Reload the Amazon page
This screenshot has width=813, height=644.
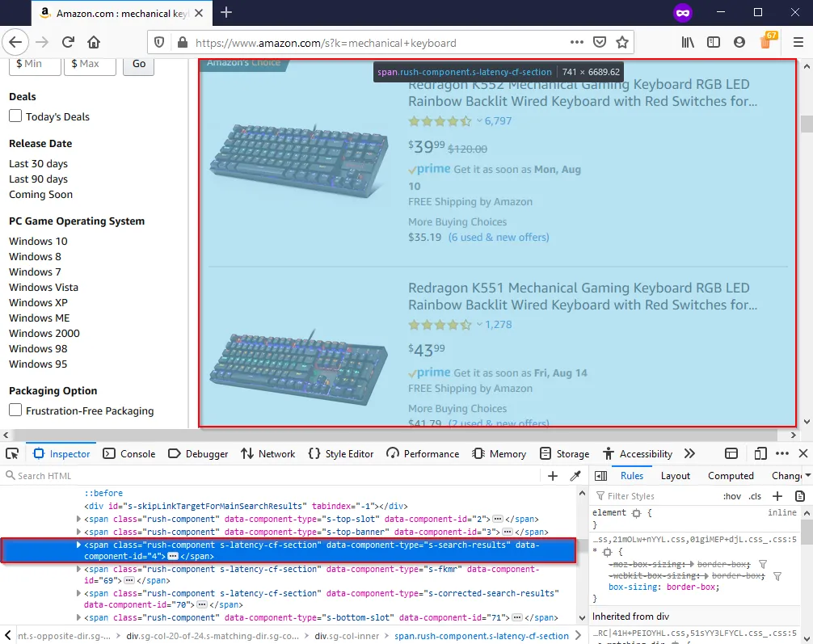coord(68,42)
